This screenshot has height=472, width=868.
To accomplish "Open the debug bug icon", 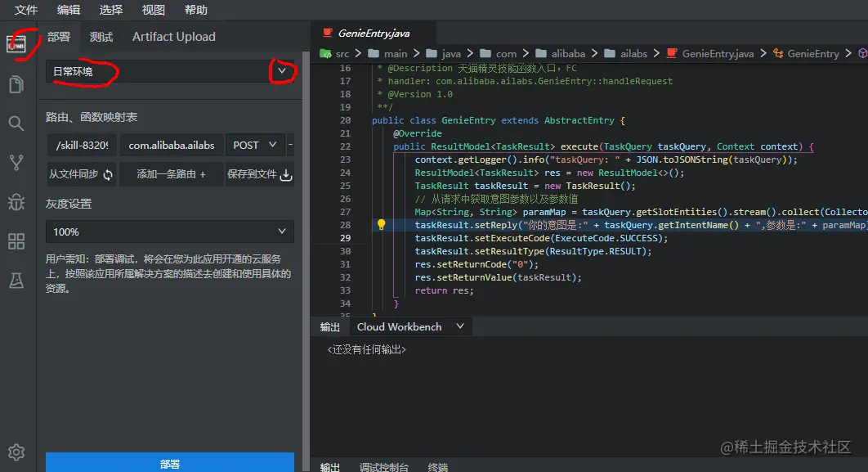I will tap(16, 202).
